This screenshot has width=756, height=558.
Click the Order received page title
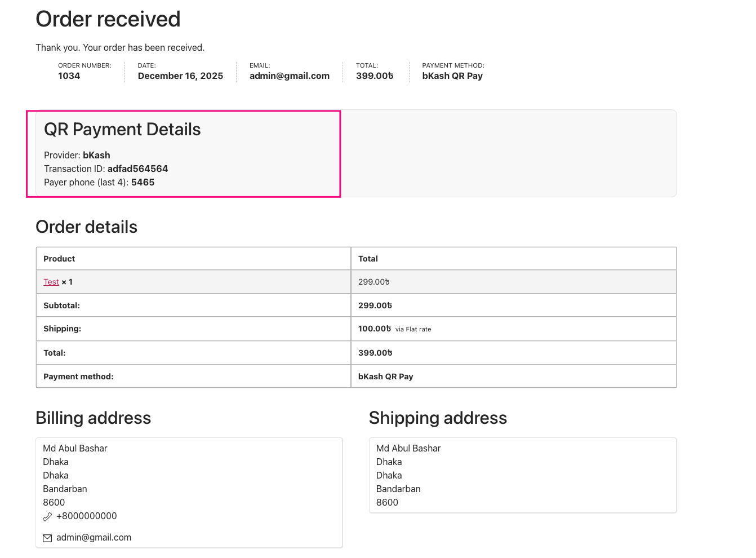pyautogui.click(x=108, y=19)
